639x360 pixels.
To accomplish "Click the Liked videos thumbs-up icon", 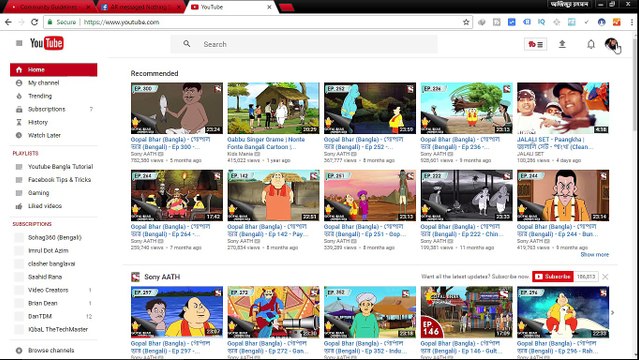I will pyautogui.click(x=19, y=206).
